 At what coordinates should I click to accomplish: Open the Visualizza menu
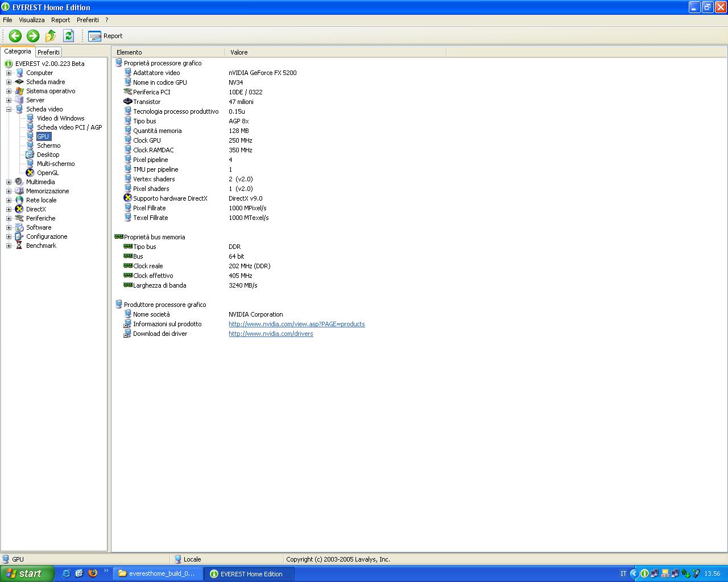click(x=31, y=20)
